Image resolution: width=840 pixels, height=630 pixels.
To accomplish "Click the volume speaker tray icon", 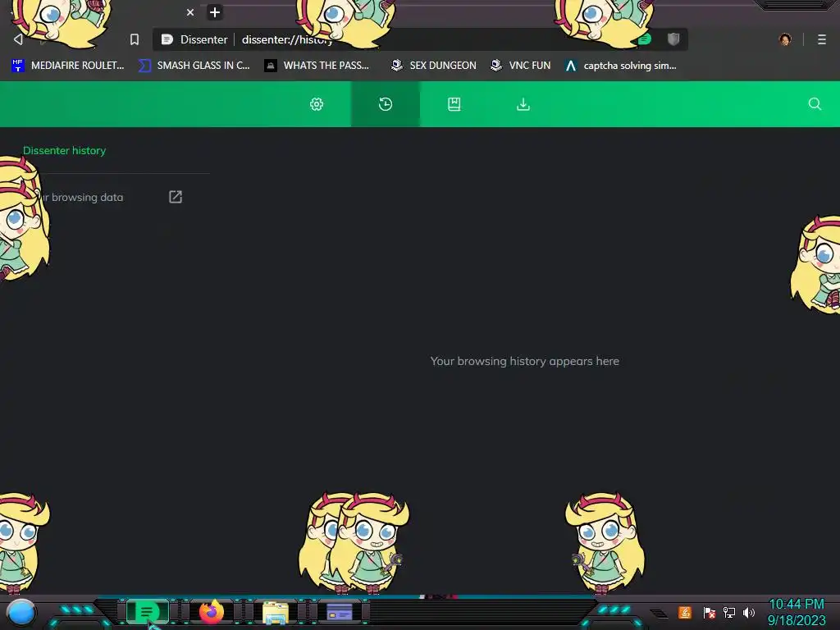I will 749,612.
